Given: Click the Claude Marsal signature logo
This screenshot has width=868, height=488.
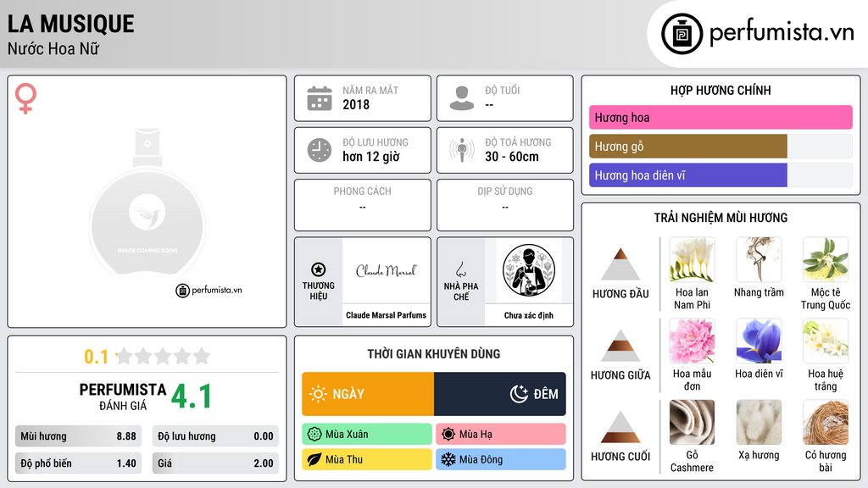Looking at the screenshot, I should tap(386, 270).
